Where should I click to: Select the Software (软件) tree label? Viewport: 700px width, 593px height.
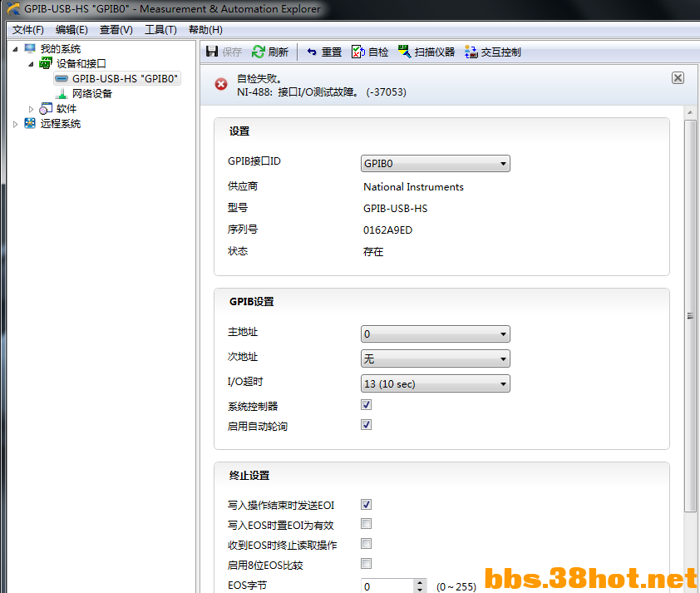click(66, 108)
